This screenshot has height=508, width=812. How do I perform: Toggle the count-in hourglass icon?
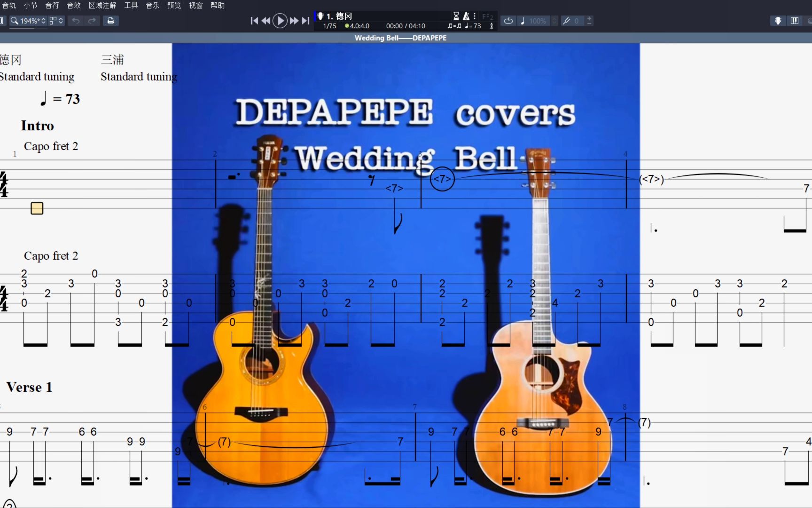pos(456,16)
